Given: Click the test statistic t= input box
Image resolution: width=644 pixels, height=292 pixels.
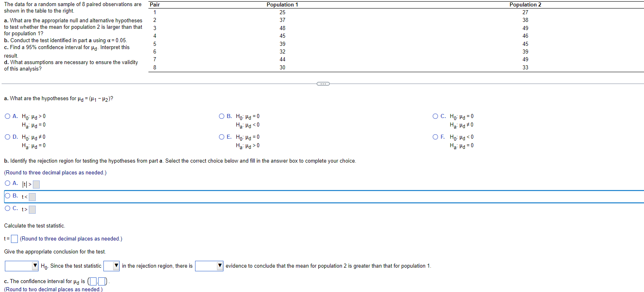Looking at the screenshot, I should 14,239.
